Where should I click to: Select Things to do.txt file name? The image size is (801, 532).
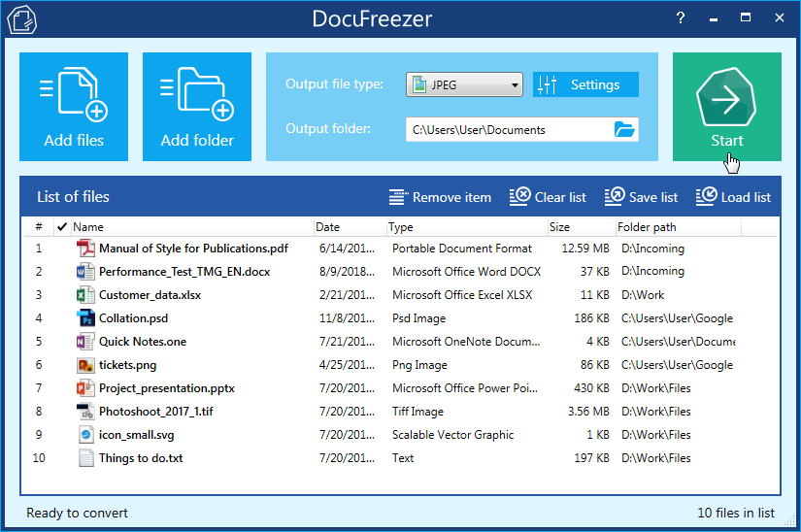pos(141,458)
